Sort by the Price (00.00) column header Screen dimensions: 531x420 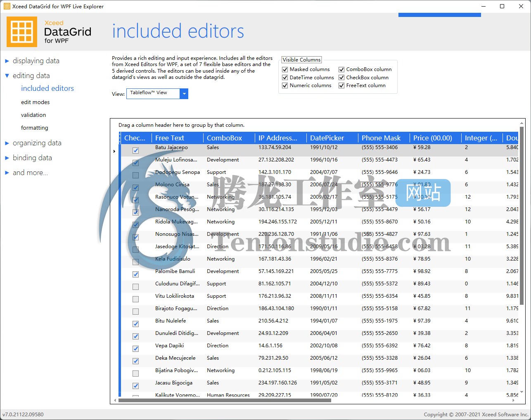click(436, 138)
